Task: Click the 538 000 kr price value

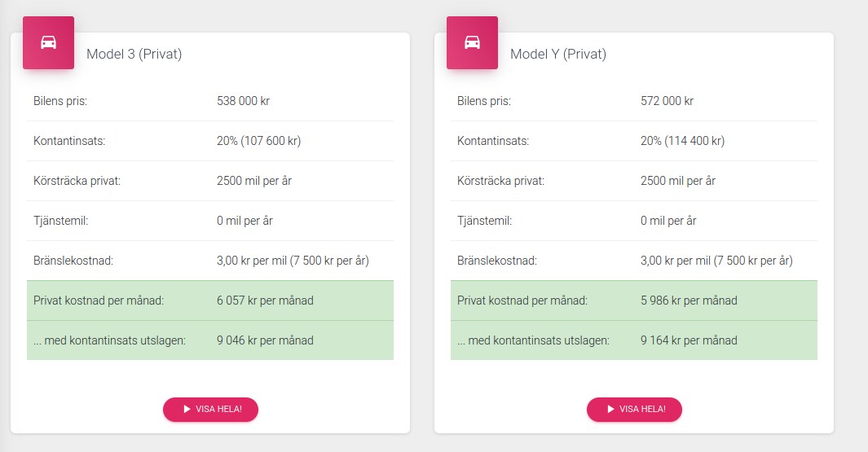Action: pyautogui.click(x=243, y=102)
